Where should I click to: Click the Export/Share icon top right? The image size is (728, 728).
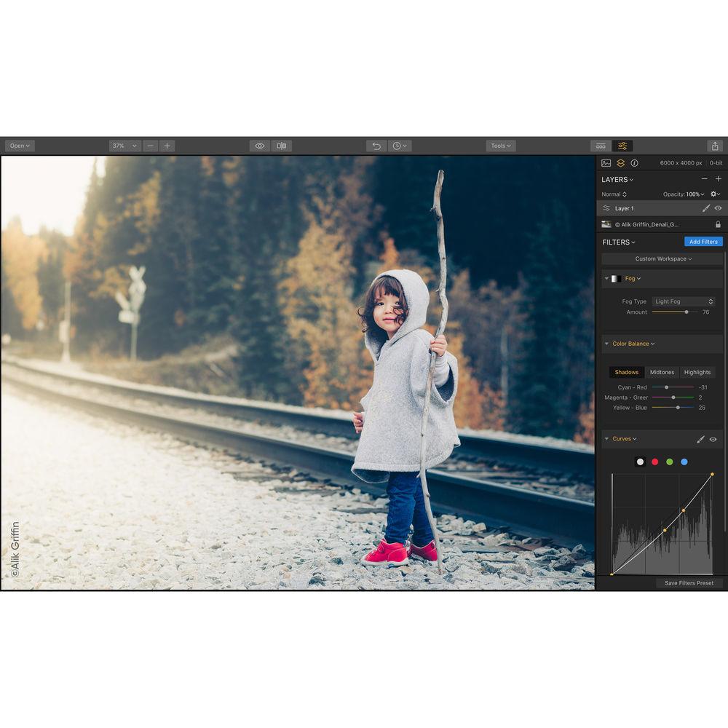tap(716, 146)
